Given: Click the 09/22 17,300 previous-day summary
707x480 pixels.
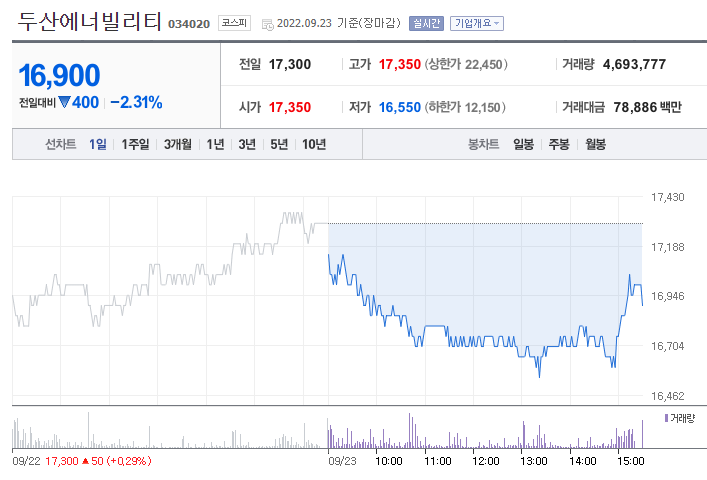Looking at the screenshot, I should click(x=82, y=461).
